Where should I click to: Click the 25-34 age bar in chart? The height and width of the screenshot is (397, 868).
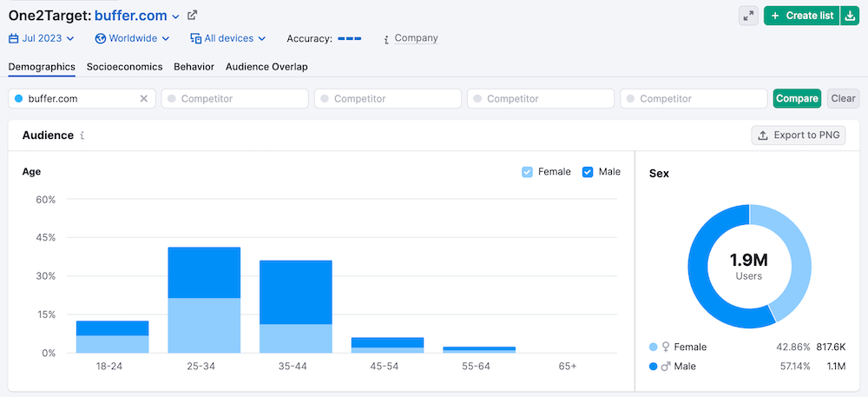click(x=204, y=300)
